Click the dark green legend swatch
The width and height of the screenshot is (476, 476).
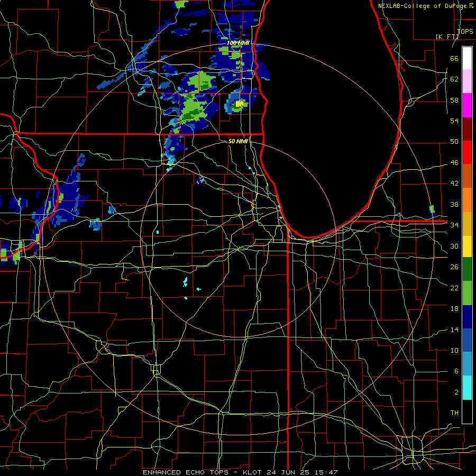coord(467,270)
